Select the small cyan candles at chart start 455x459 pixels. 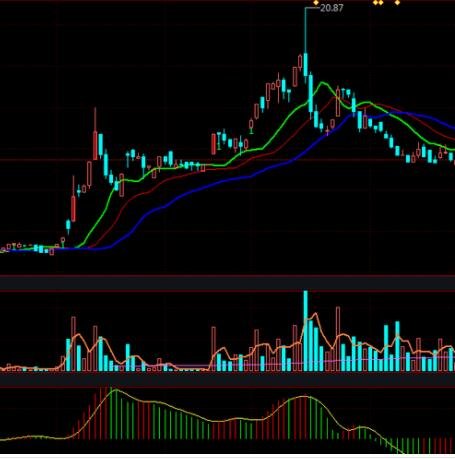41,249
